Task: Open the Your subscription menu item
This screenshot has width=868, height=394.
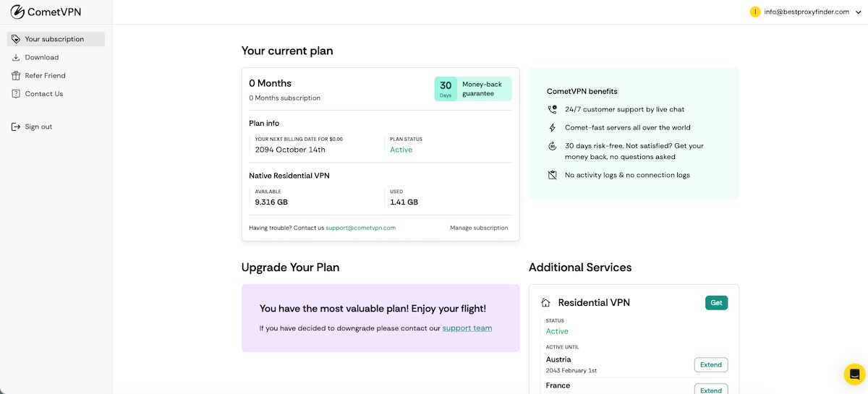Action: pyautogui.click(x=54, y=39)
